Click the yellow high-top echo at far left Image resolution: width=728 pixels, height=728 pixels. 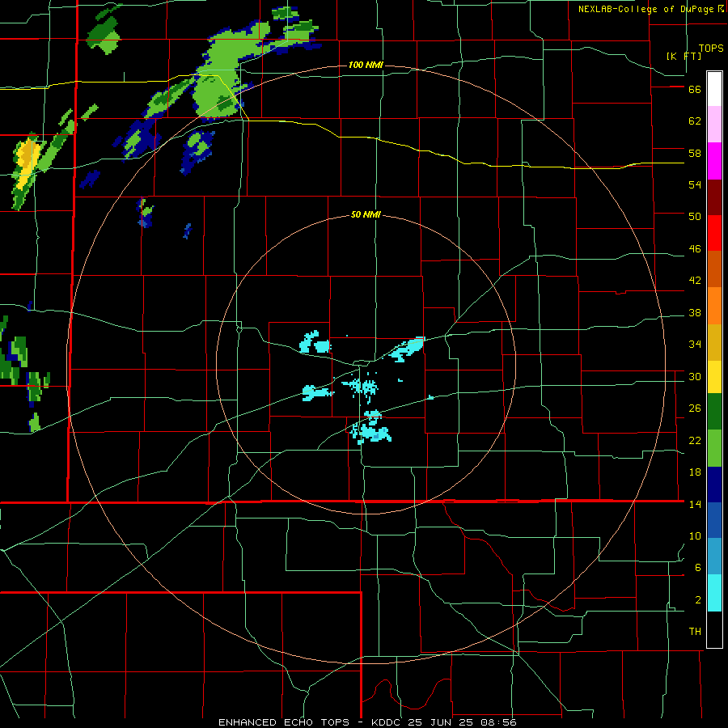27,163
